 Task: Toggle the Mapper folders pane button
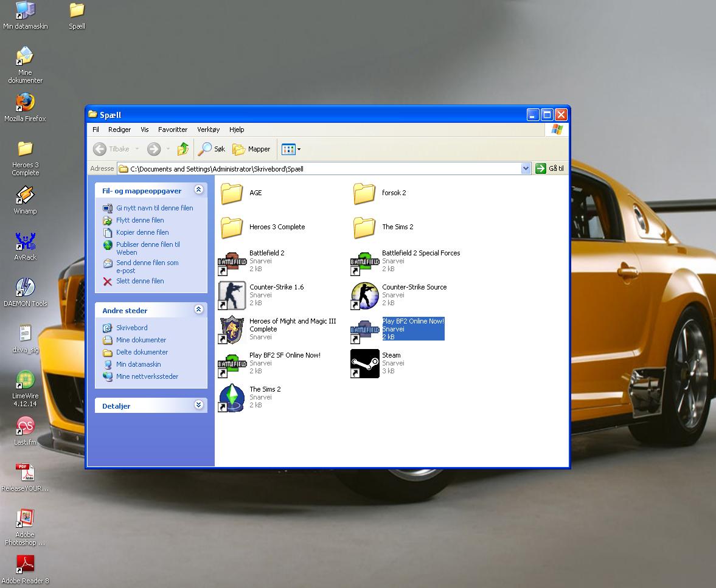point(252,149)
